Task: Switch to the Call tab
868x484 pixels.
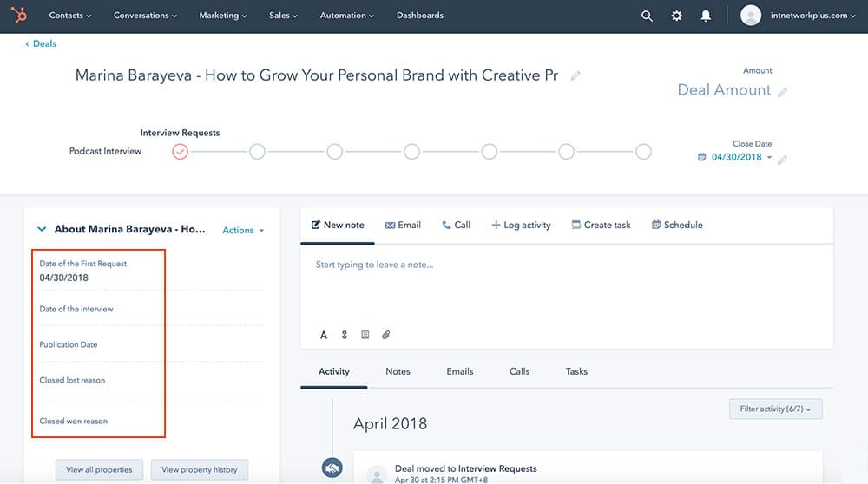Action: coord(457,226)
